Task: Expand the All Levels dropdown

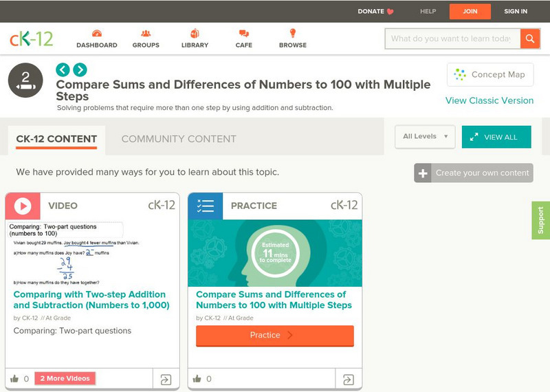Action: point(425,137)
